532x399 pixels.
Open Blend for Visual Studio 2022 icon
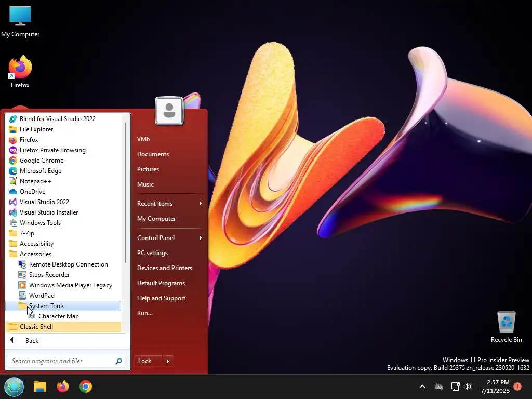(x=13, y=119)
